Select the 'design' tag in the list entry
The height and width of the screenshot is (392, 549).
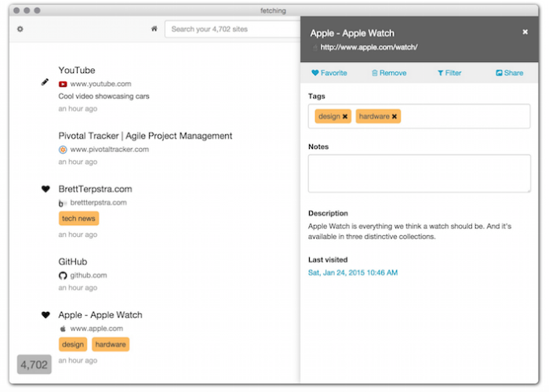[x=73, y=344]
